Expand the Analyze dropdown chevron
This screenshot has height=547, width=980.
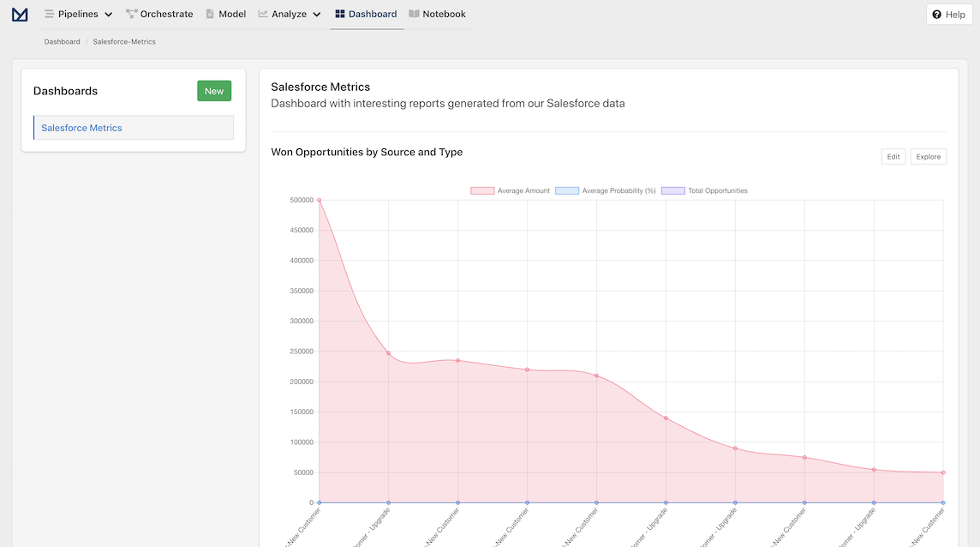pos(317,15)
